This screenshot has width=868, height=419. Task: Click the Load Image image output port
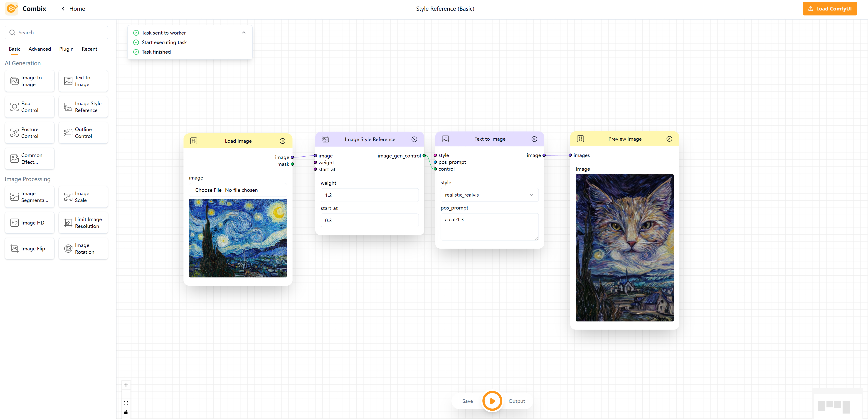[293, 157]
